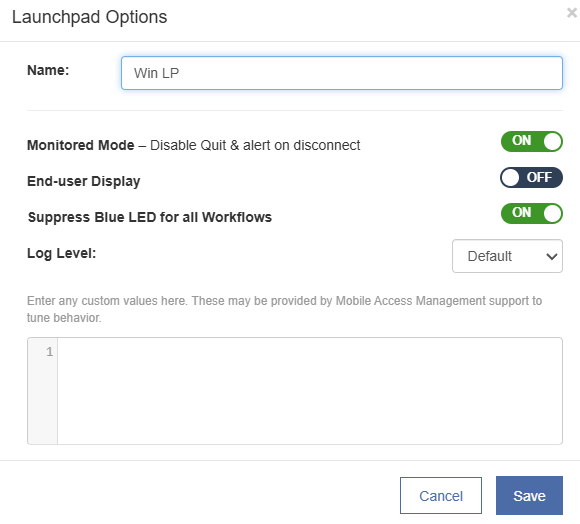
Task: Click the Log Level: label
Action: [x=61, y=253]
